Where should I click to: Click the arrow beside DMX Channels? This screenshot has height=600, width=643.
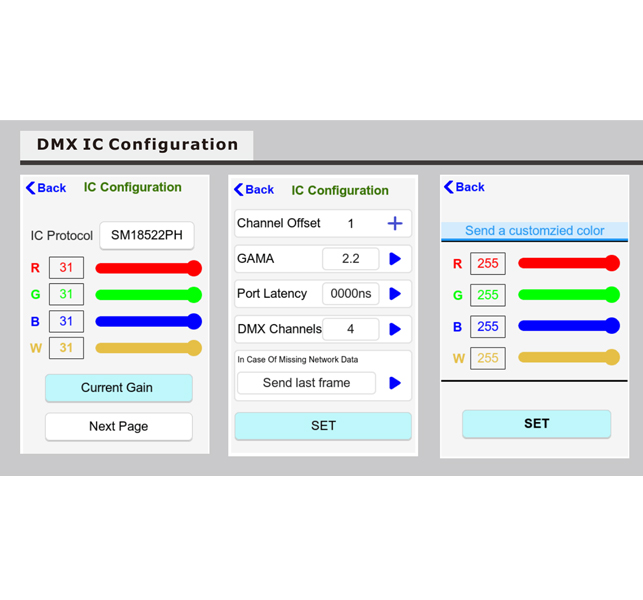click(x=395, y=329)
